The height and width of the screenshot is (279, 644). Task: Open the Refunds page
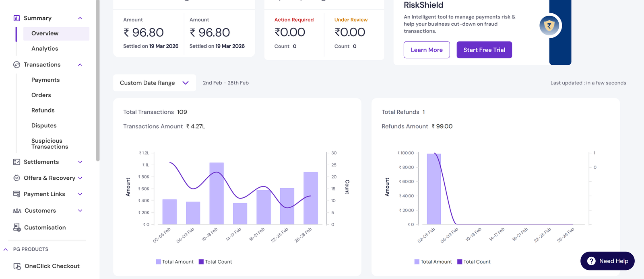(x=43, y=111)
